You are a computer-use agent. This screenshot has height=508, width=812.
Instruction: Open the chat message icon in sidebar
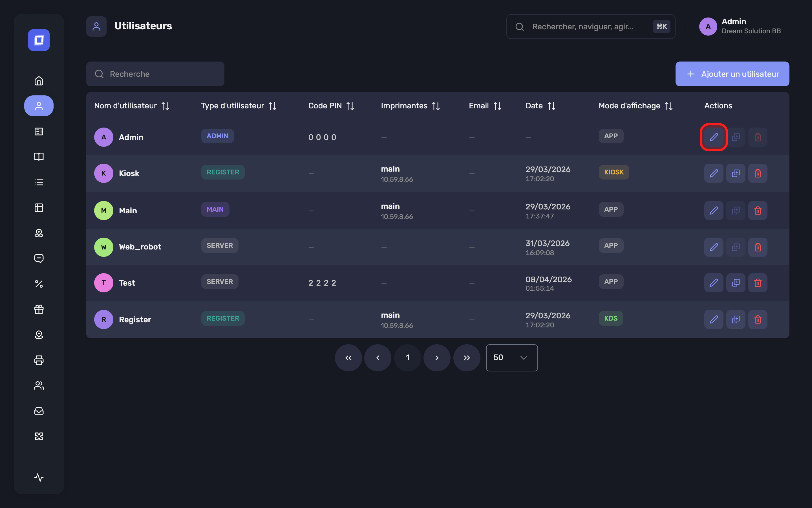click(39, 258)
